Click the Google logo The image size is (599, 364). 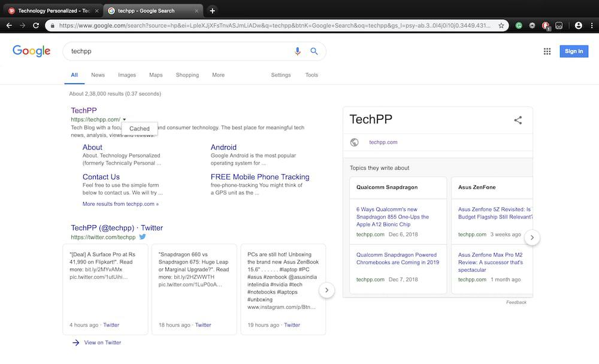coord(31,51)
